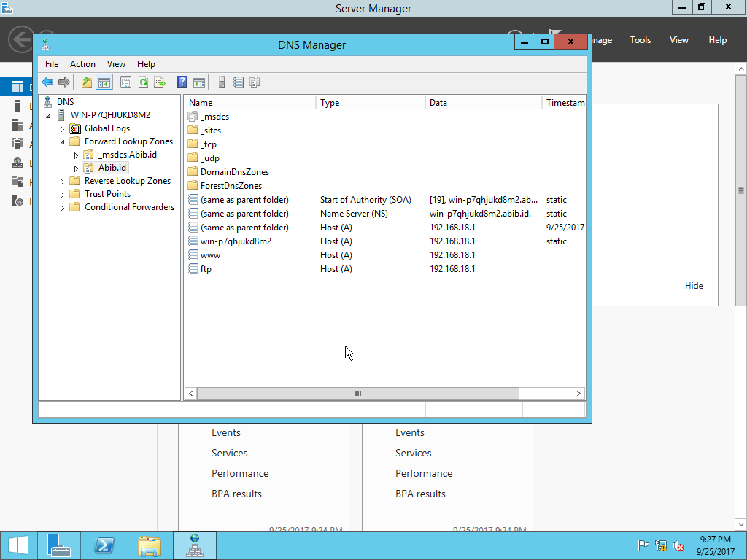This screenshot has width=747, height=560.
Task: Refresh the DNS view using the toolbar icon
Action: pos(143,82)
